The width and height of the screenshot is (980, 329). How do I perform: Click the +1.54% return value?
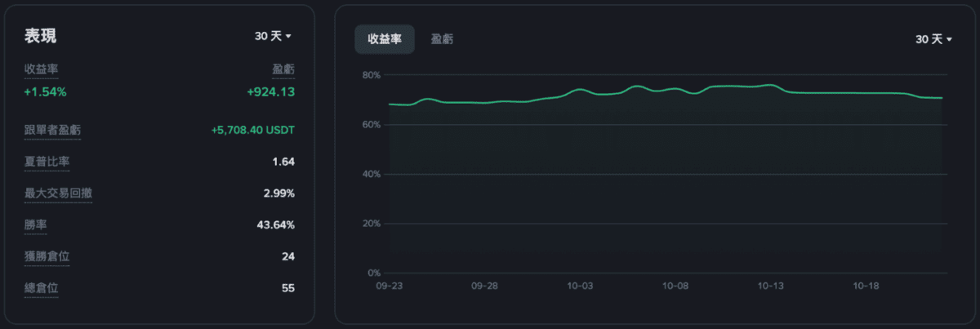point(46,91)
